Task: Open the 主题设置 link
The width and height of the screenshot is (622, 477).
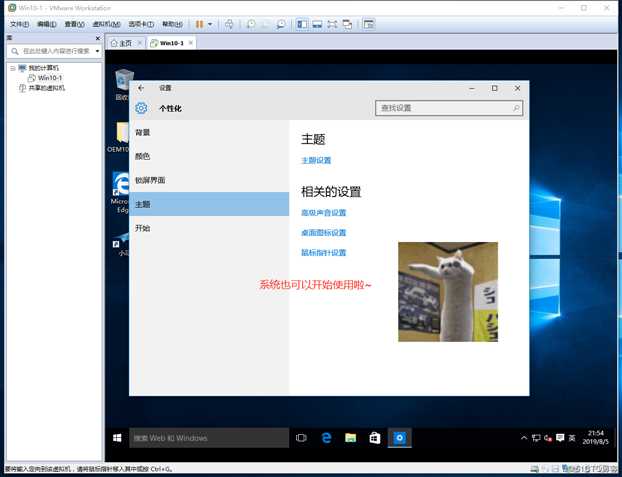Action: click(316, 160)
